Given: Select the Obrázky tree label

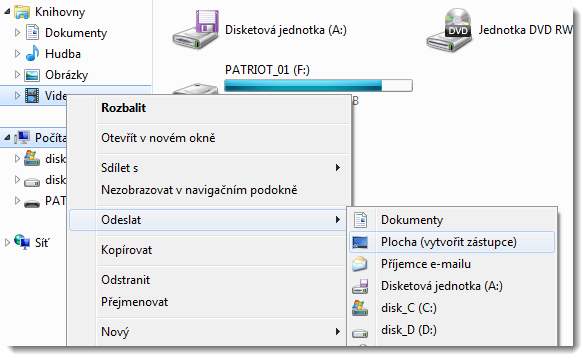Looking at the screenshot, I should pos(66,75).
